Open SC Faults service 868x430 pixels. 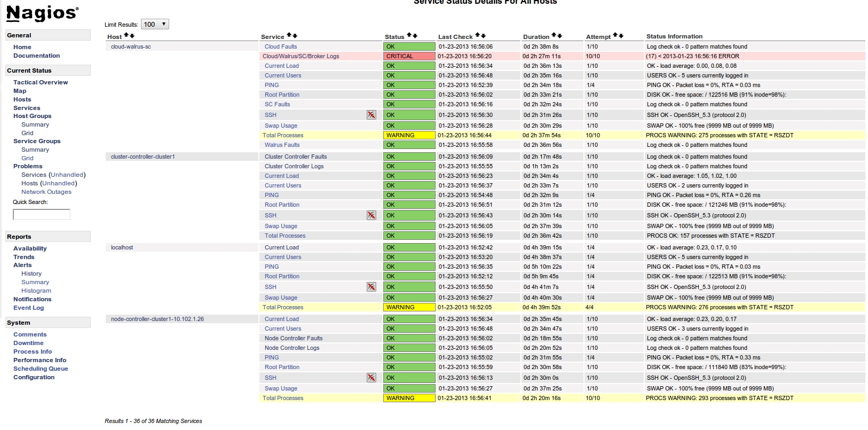coord(278,104)
